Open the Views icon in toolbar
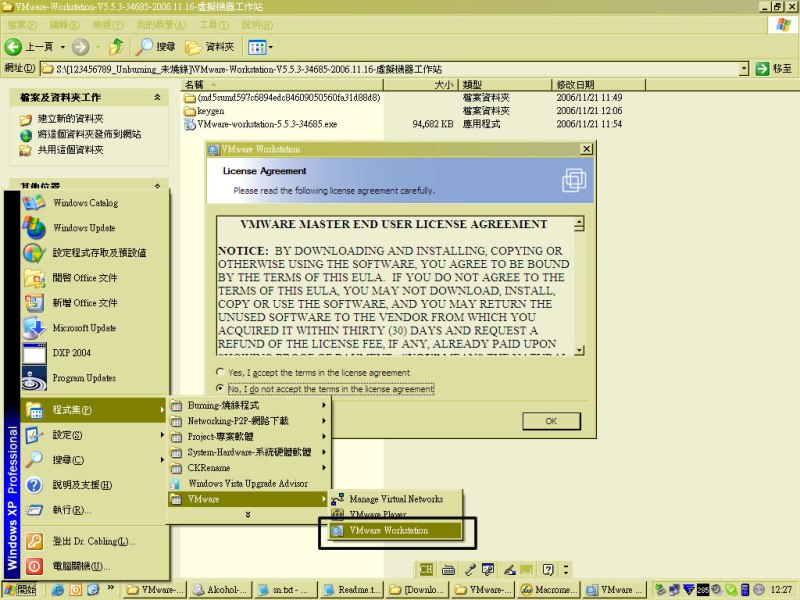This screenshot has height=600, width=800. [257, 47]
